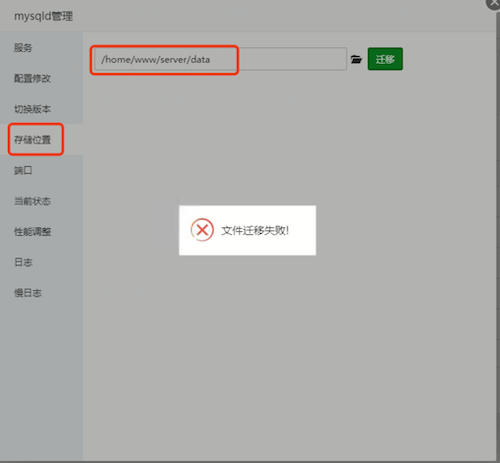500x463 pixels.
Task: Click the mysqld管理 dialog title
Action: pos(43,16)
